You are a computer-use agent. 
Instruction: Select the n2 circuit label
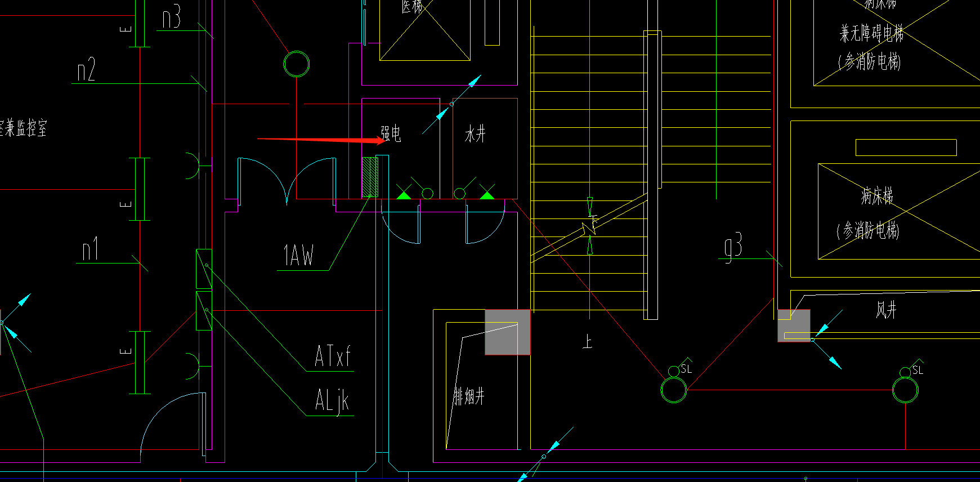point(86,70)
